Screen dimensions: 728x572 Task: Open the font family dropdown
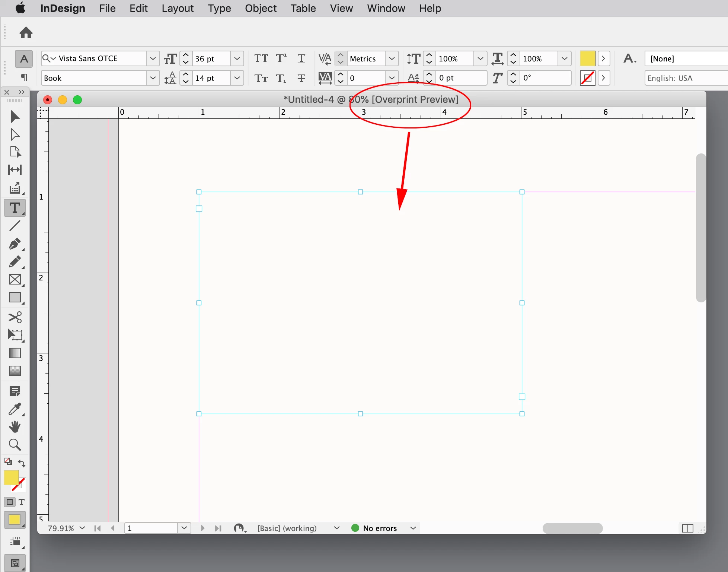point(153,58)
